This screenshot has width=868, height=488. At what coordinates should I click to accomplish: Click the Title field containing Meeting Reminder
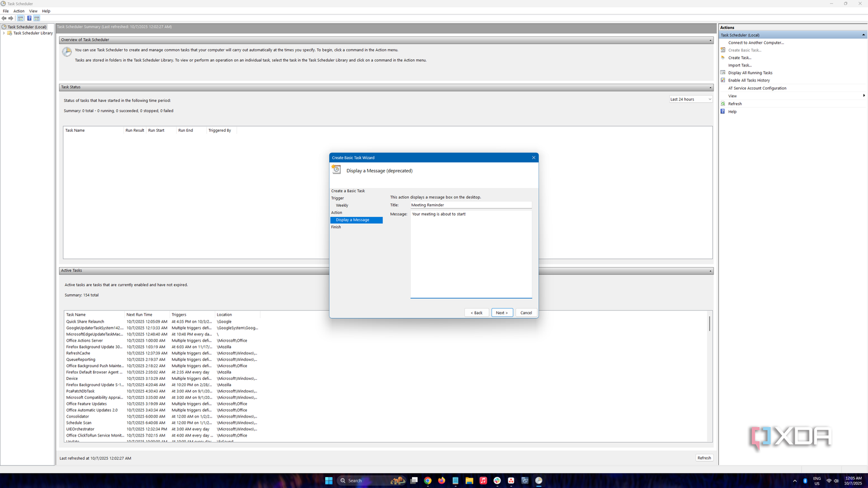pos(470,205)
